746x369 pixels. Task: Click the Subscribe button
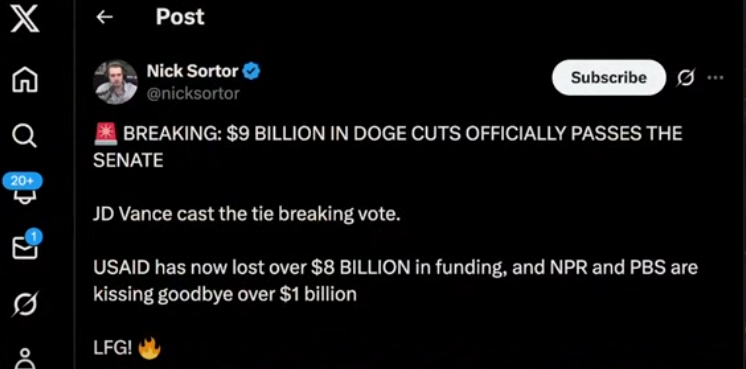[x=609, y=78]
